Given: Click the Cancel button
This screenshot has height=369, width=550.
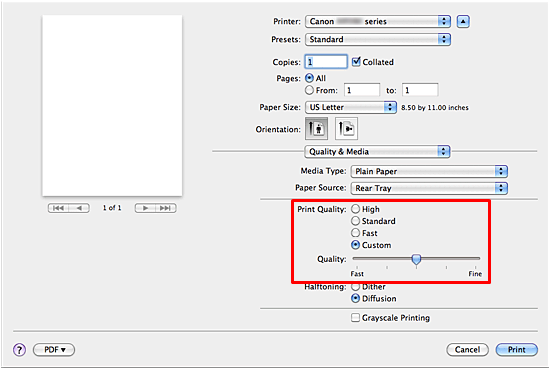Looking at the screenshot, I should (467, 350).
